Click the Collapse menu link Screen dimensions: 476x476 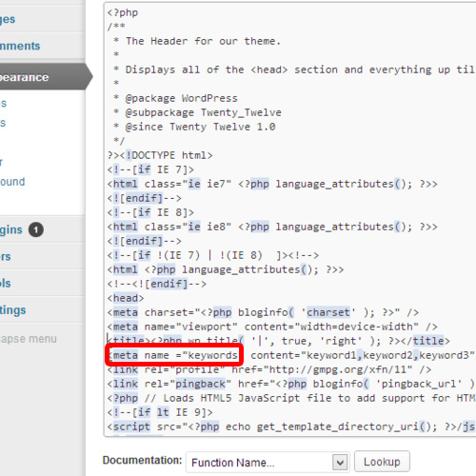[x=29, y=339]
